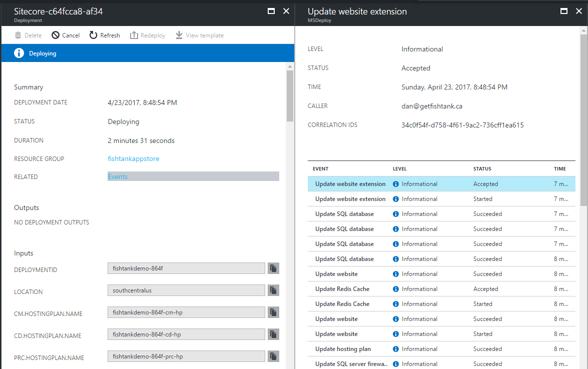Click the Redeploy toolbar button
Image resolution: width=588 pixels, height=369 pixels.
click(x=148, y=35)
